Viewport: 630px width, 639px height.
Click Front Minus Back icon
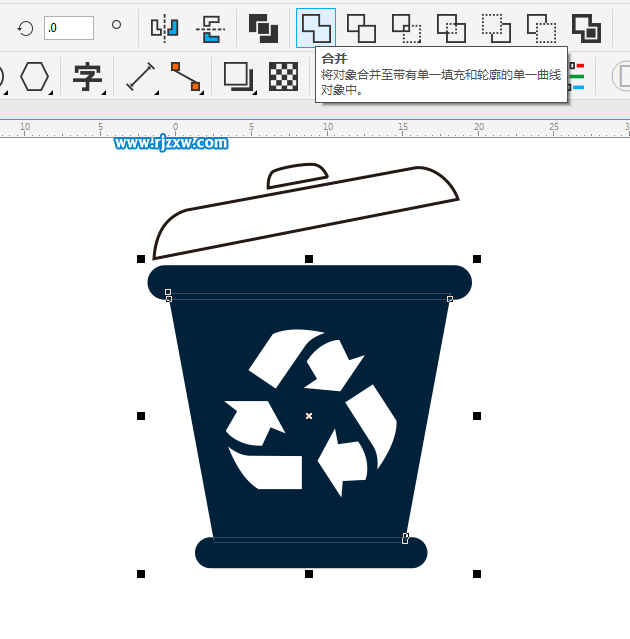[x=496, y=27]
